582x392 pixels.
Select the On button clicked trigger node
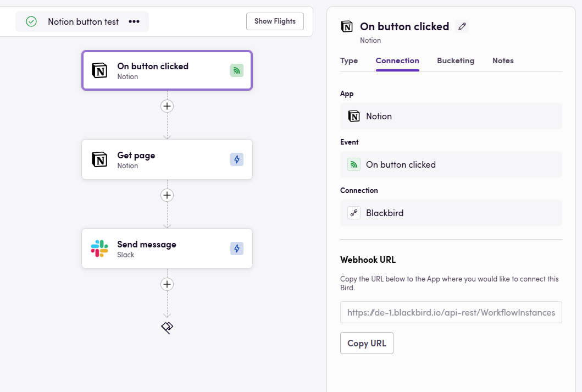167,70
